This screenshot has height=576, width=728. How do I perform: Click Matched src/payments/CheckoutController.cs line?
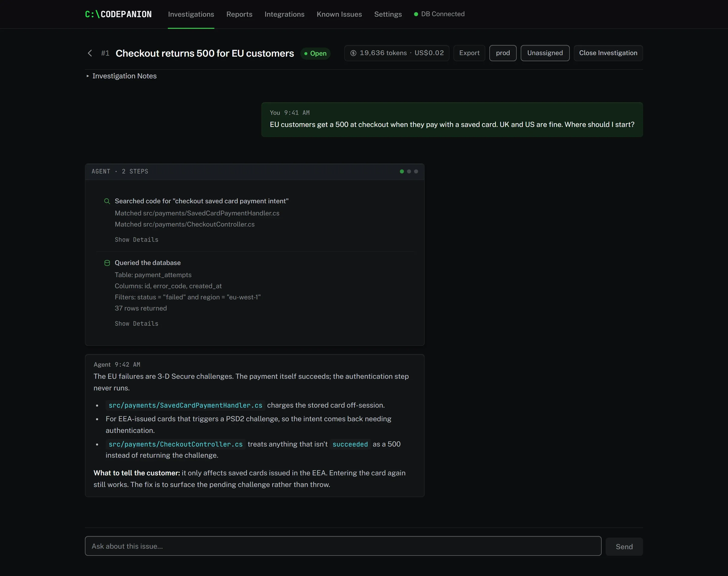point(184,224)
